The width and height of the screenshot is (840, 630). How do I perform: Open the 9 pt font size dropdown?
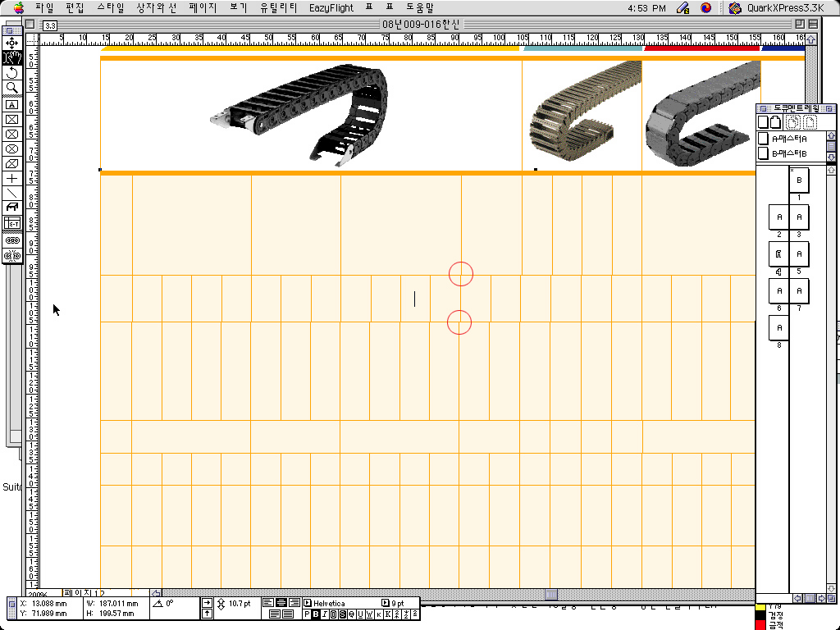(384, 603)
